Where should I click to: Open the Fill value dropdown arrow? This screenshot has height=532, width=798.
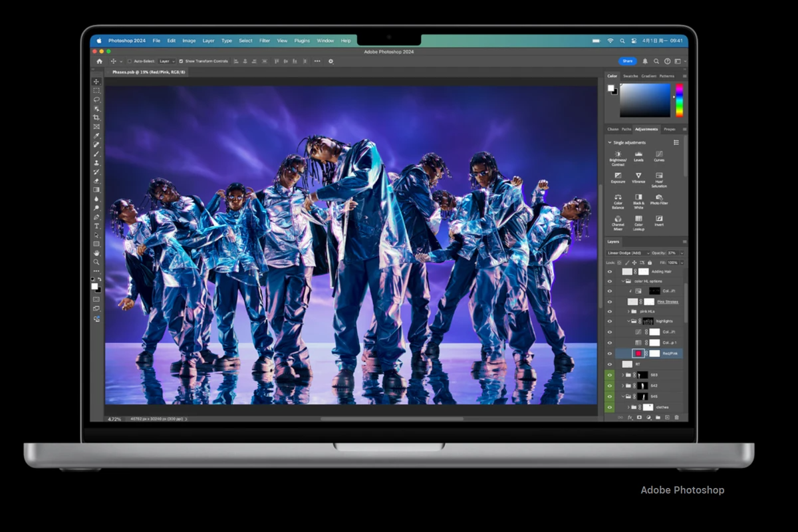pyautogui.click(x=682, y=263)
